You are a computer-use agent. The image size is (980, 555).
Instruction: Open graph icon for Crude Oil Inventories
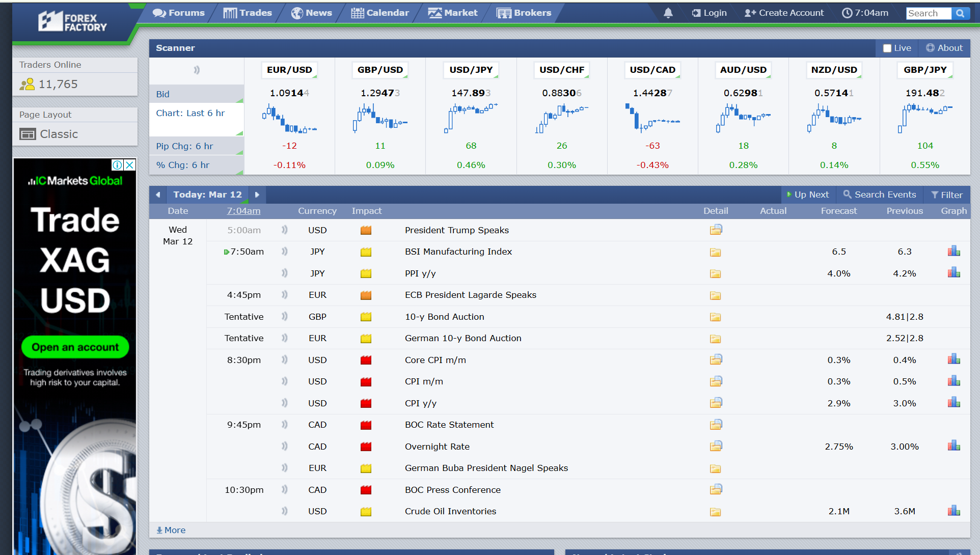pyautogui.click(x=954, y=511)
